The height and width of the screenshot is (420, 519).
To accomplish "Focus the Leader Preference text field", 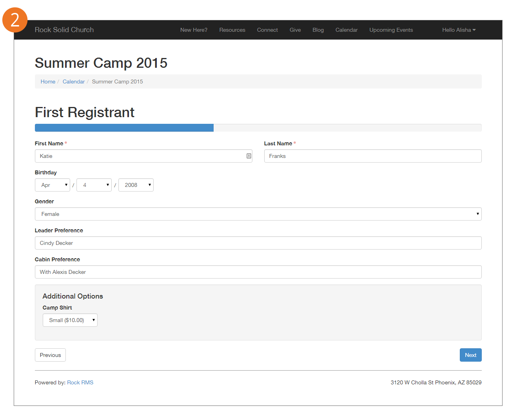I will tap(258, 243).
